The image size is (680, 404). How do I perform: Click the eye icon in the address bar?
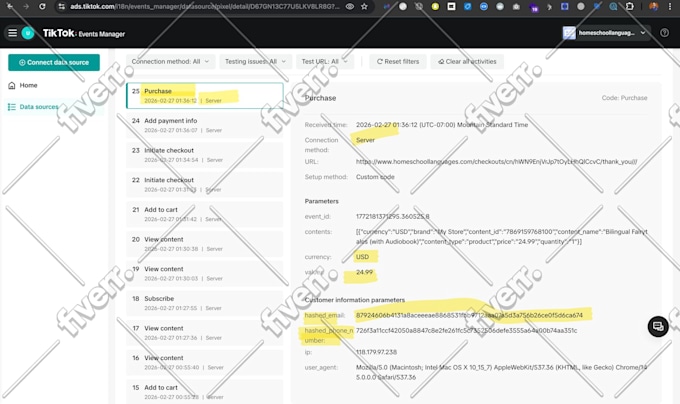[x=350, y=7]
